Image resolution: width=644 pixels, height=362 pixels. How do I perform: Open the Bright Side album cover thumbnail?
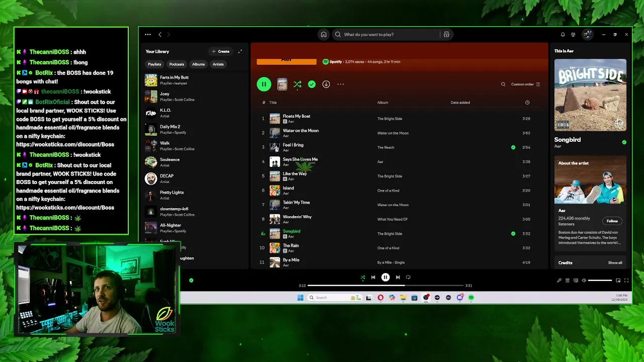click(x=590, y=95)
